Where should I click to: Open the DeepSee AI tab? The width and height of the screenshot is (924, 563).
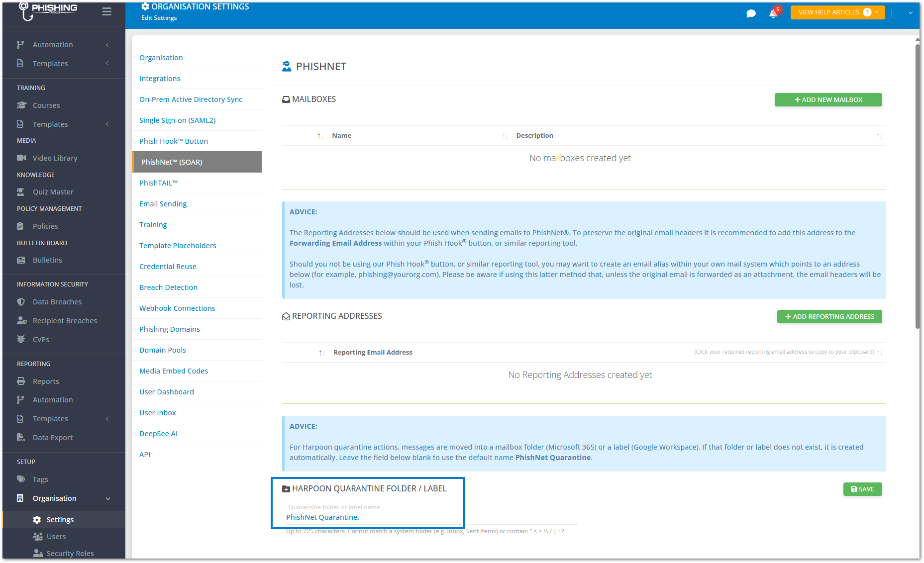(197, 434)
